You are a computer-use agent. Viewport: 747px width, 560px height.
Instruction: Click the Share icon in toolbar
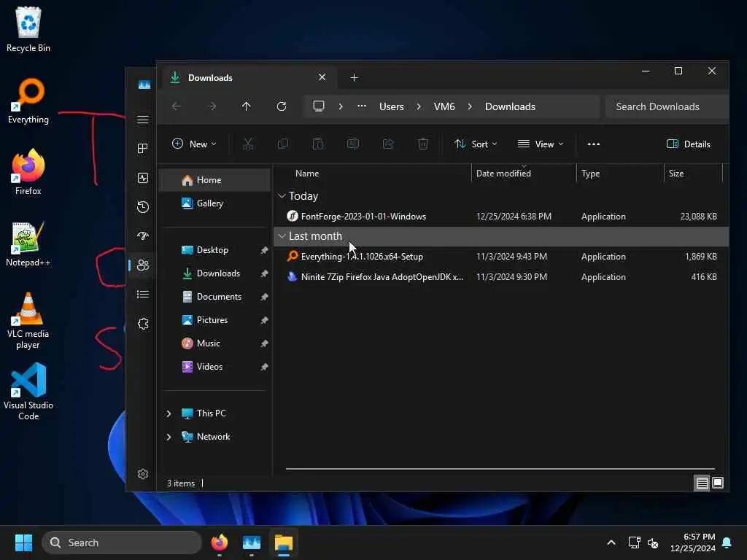click(388, 144)
